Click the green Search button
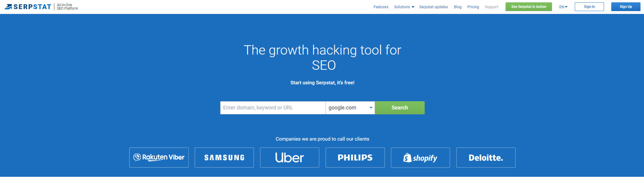The image size is (644, 180). pos(400,108)
